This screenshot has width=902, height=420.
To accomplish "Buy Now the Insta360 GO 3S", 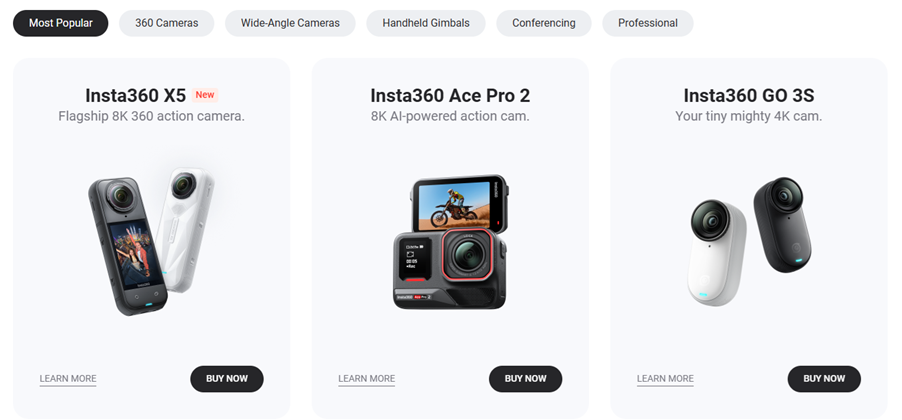I will (824, 379).
